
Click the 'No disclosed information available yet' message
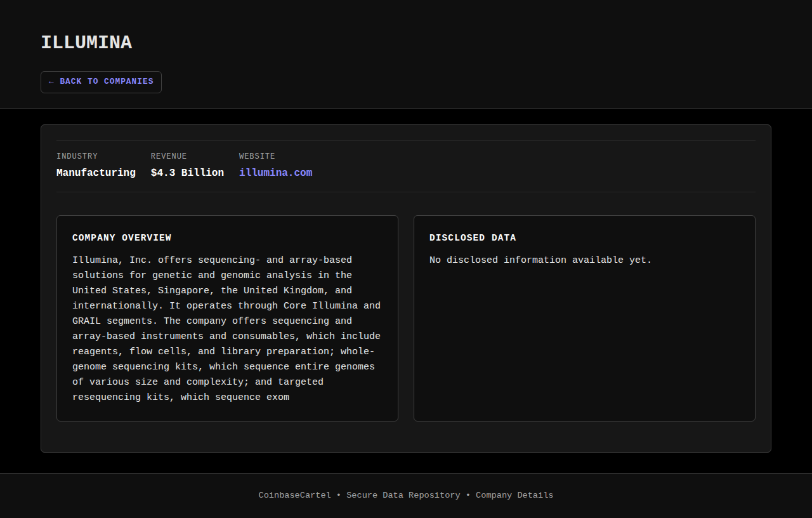point(540,260)
